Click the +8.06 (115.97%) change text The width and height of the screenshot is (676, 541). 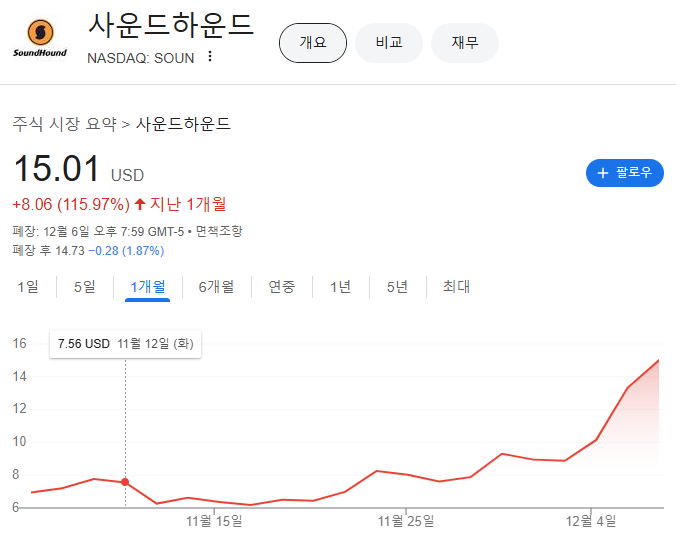(71, 204)
